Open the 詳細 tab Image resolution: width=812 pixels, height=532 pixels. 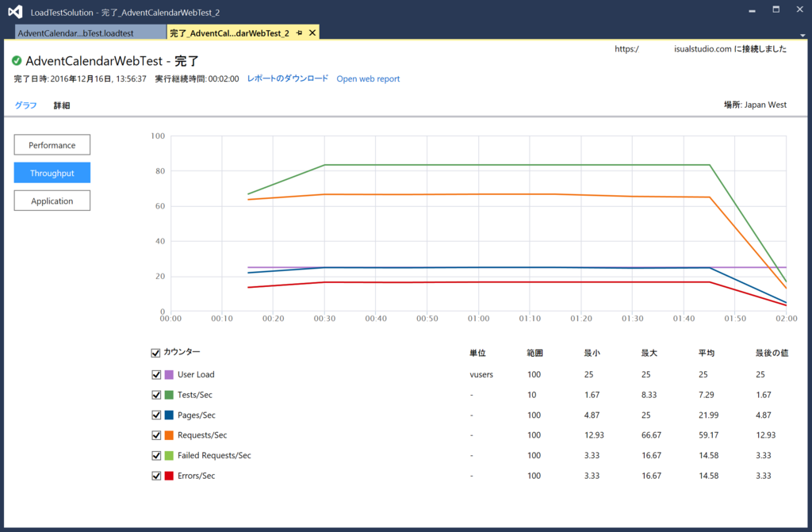62,105
